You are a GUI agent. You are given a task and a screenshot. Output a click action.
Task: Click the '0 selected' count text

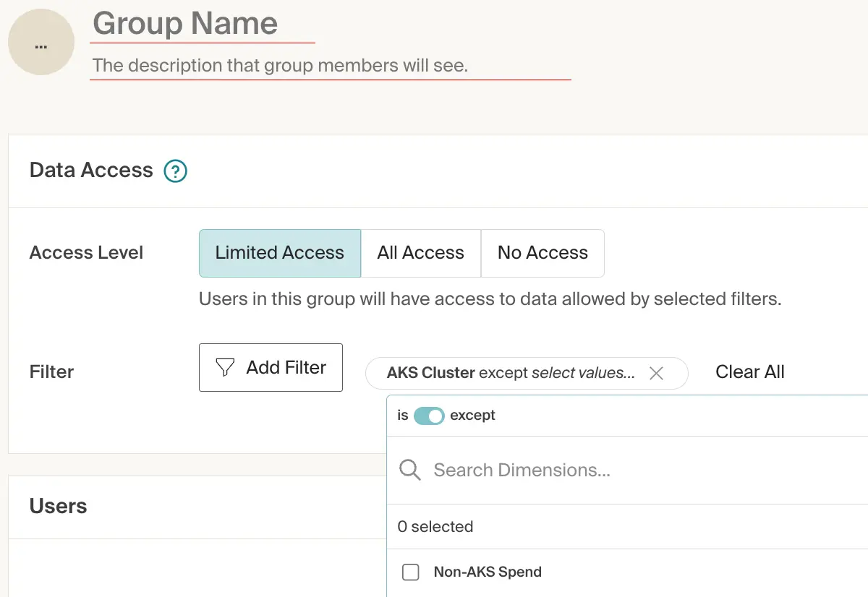pyautogui.click(x=435, y=527)
